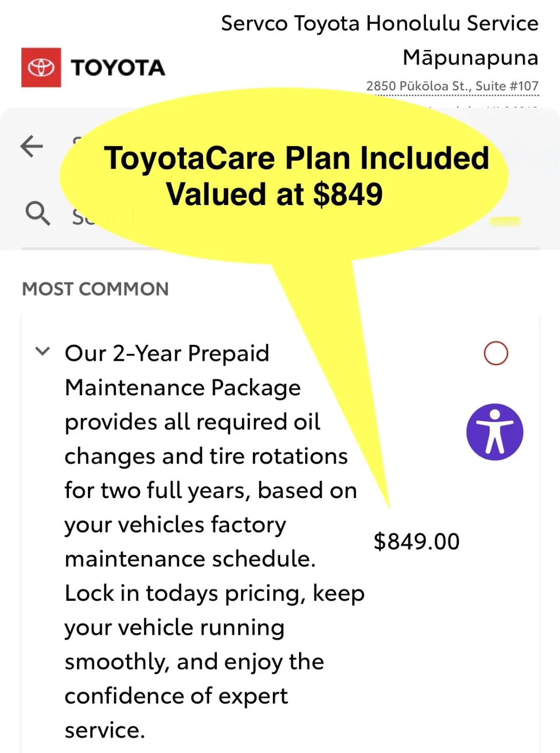Screen dimensions: 560x753
Task: Click the $849.00 package price
Action: (417, 542)
